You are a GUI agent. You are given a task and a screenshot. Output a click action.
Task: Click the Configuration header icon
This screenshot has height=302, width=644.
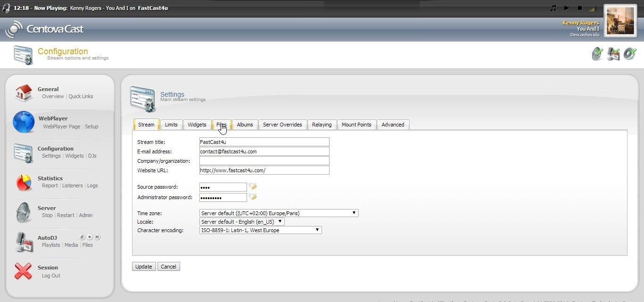tap(23, 55)
